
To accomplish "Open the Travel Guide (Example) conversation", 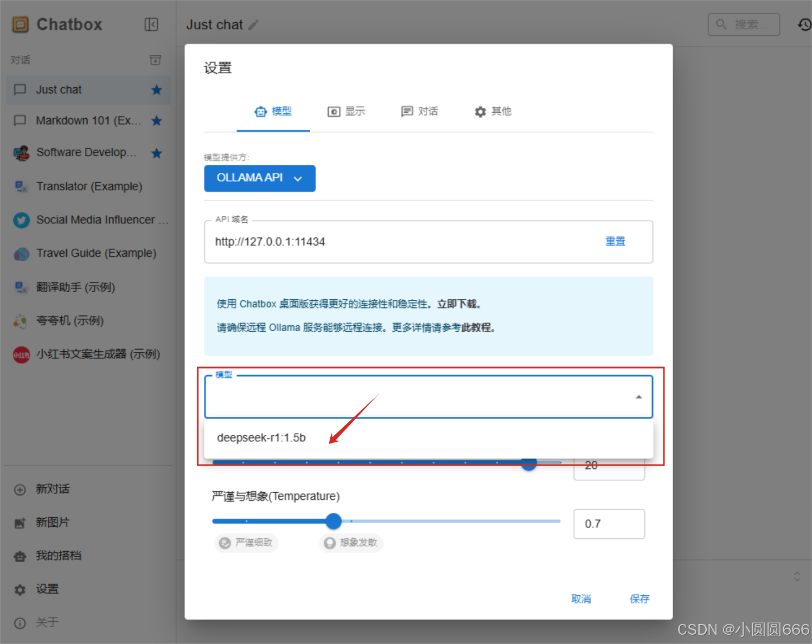I will [88, 254].
